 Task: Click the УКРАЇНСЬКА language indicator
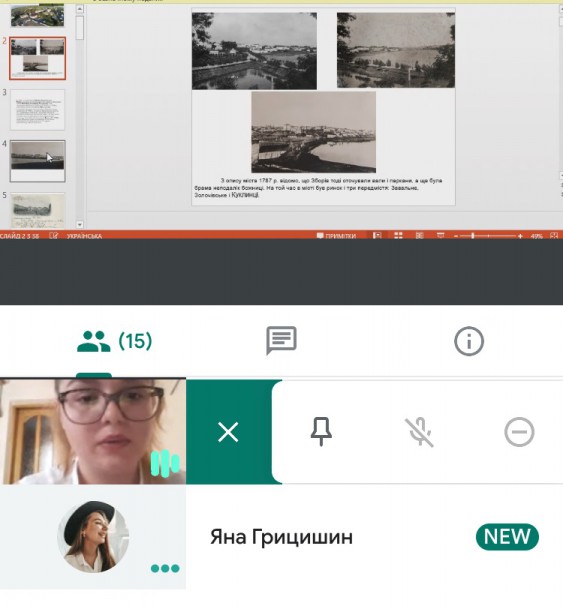click(84, 236)
